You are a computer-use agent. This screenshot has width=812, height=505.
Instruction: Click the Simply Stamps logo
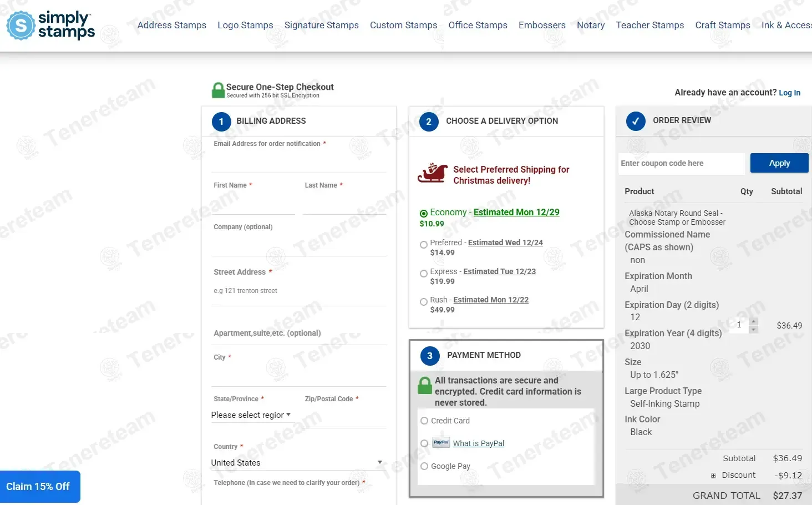click(51, 26)
